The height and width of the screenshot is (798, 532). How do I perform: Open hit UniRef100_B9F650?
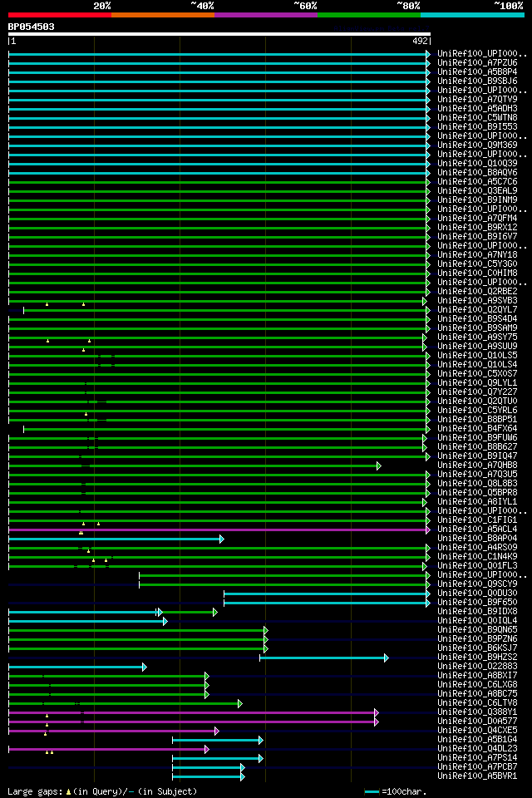coord(477,602)
